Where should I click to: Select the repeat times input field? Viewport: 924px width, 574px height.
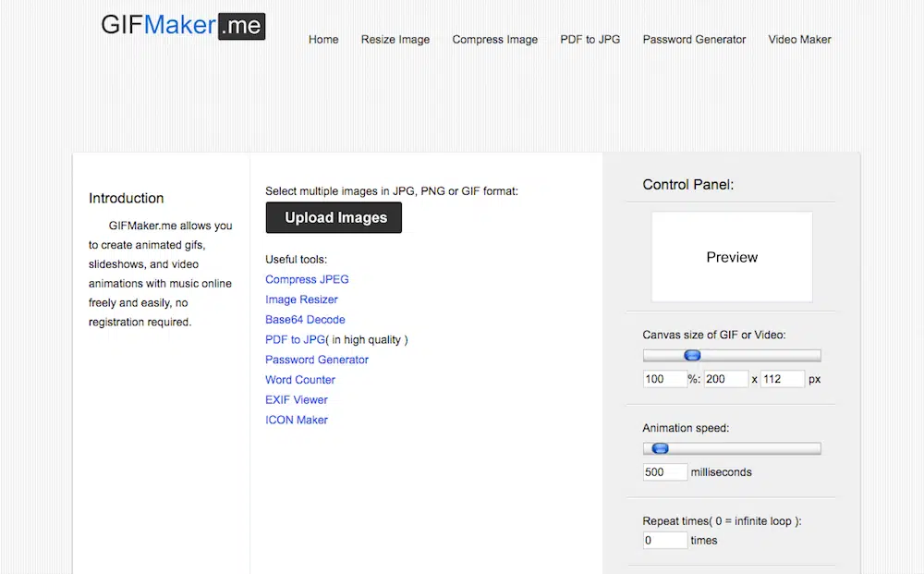(664, 541)
